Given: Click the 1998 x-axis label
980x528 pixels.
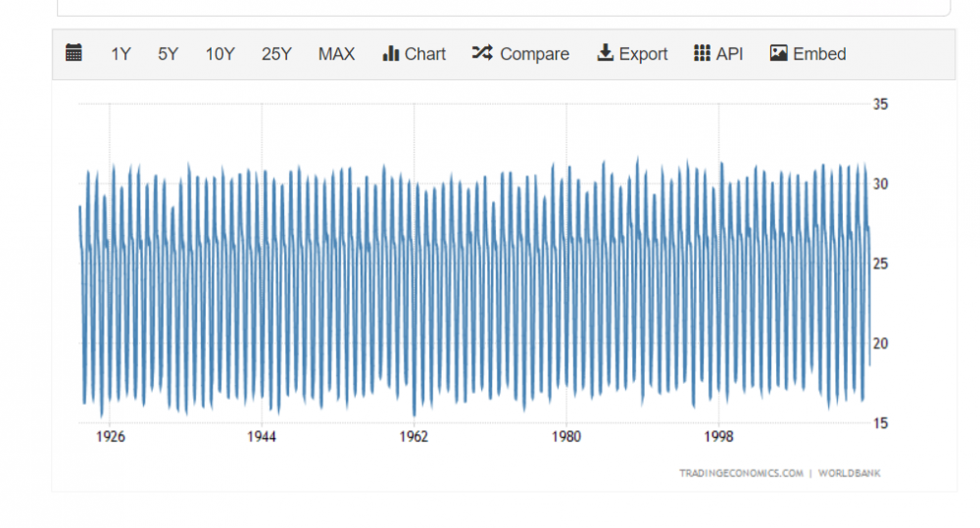Looking at the screenshot, I should 718,437.
